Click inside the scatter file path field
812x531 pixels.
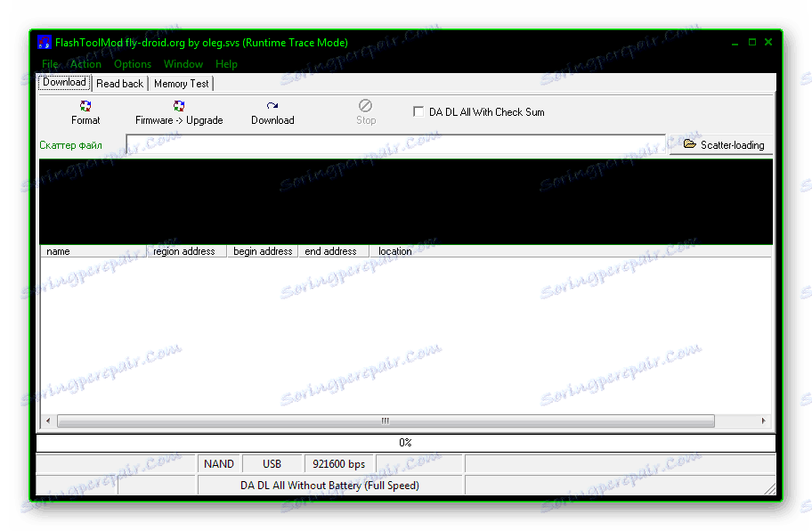click(x=392, y=143)
